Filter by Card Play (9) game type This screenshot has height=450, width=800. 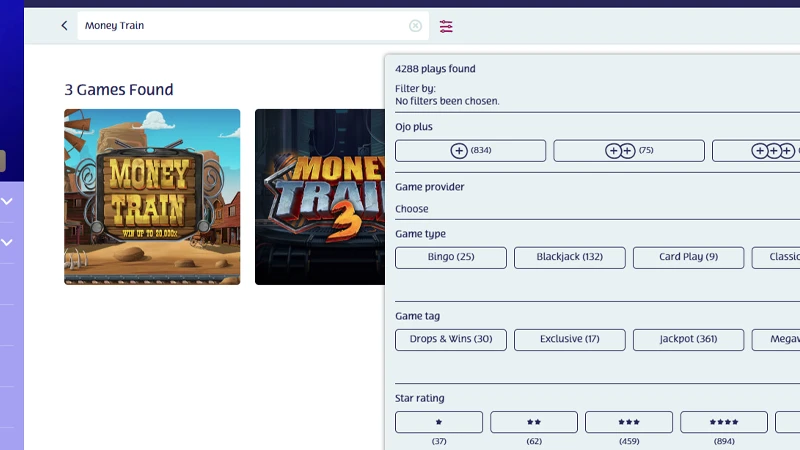[688, 258]
